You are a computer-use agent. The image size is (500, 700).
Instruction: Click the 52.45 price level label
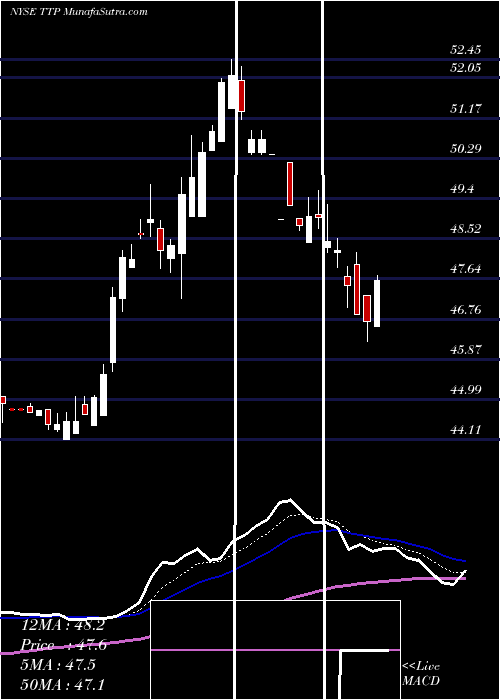click(x=466, y=50)
